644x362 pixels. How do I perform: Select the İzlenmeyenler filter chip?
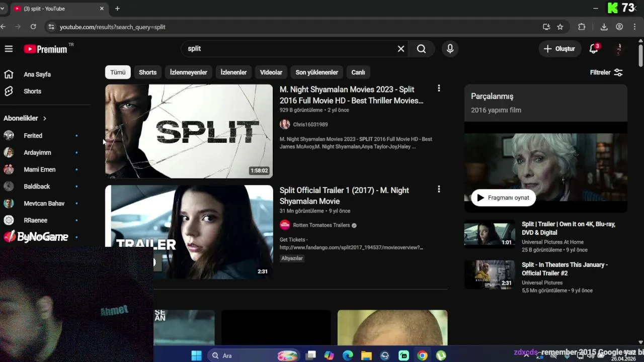click(189, 72)
